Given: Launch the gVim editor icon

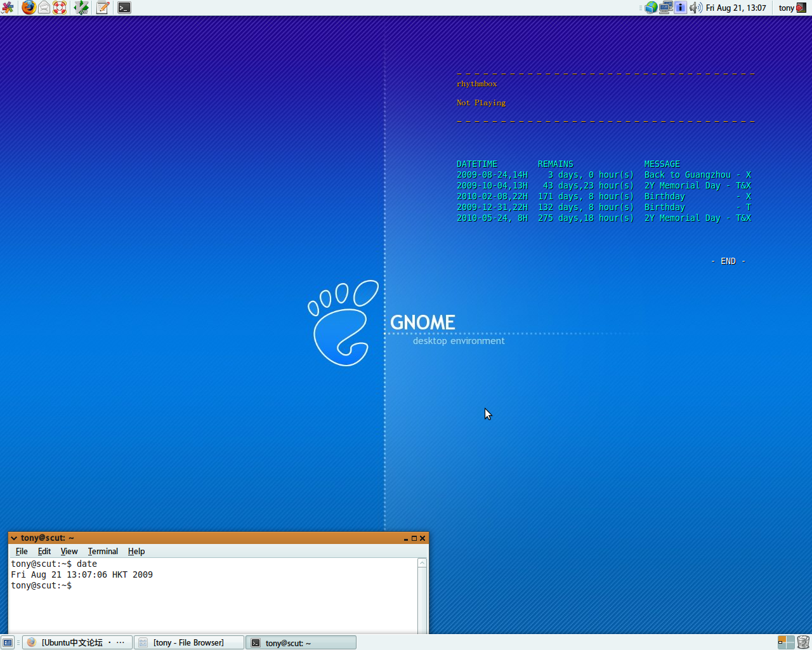Looking at the screenshot, I should point(81,8).
